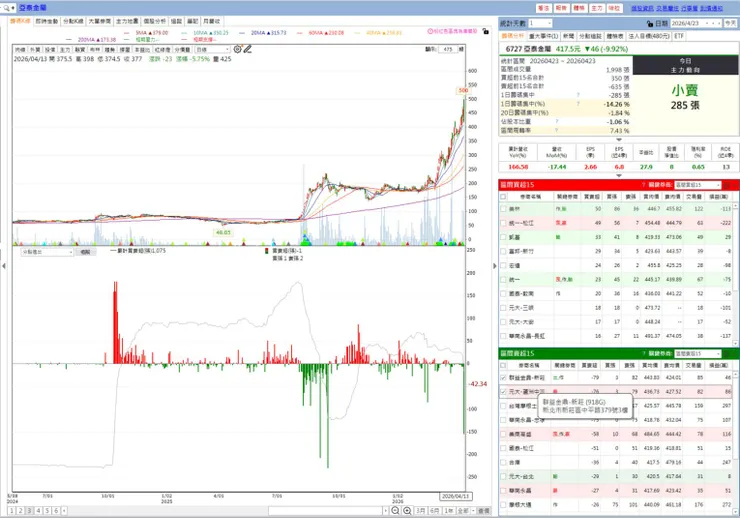Tick the checkbox for 華南永昌-長虹 row
Screen dimensions: 740x518
click(503, 336)
